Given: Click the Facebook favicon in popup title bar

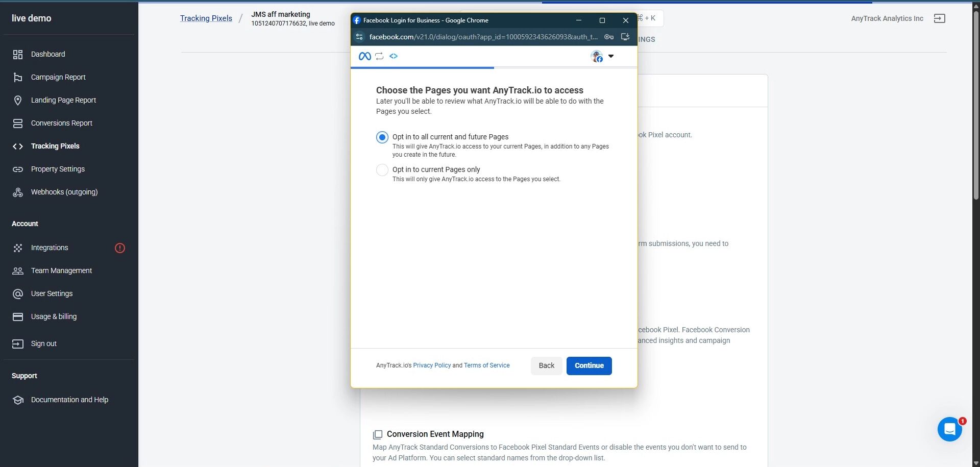Looking at the screenshot, I should click(357, 20).
